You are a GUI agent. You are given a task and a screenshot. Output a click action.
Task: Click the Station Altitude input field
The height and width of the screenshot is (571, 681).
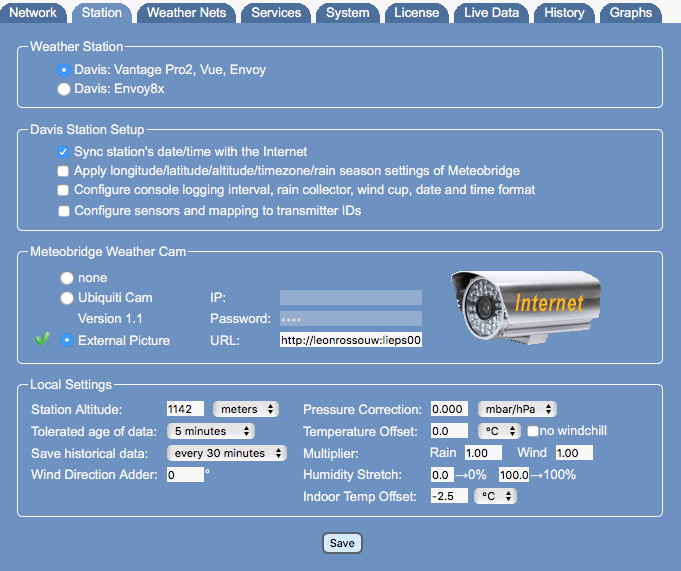pos(185,409)
